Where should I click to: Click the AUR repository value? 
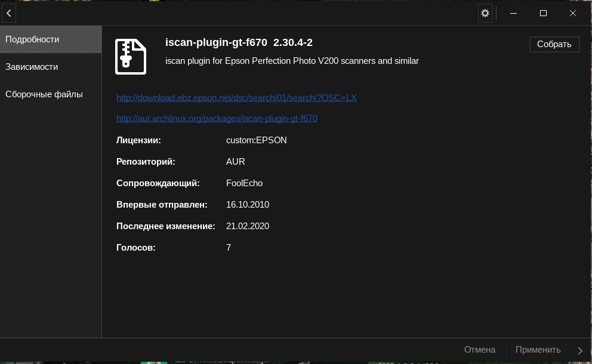[236, 162]
